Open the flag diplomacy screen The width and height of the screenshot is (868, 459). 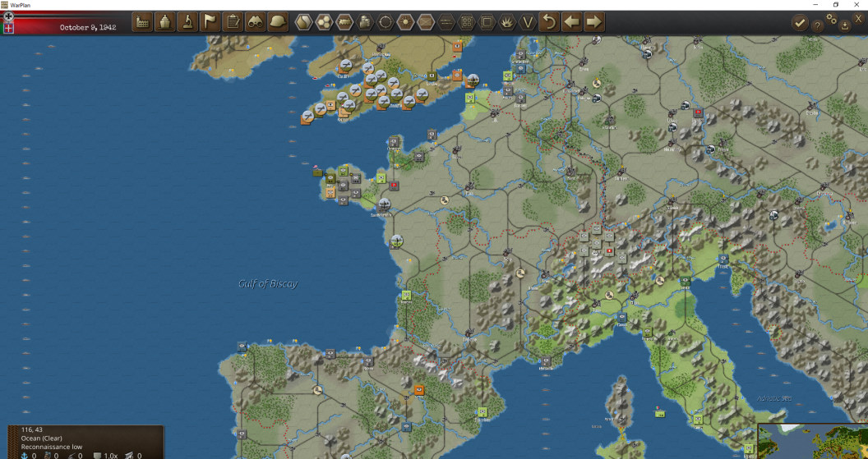210,22
